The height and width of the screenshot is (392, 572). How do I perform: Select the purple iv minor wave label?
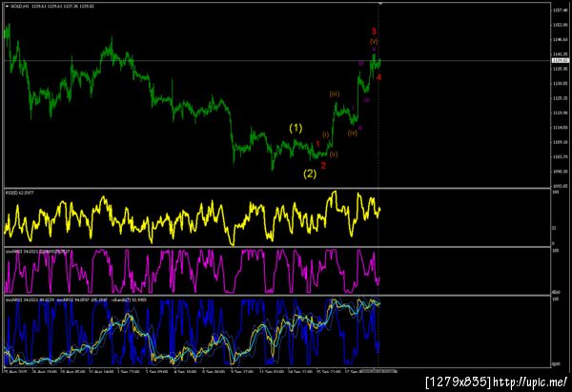tap(367, 99)
